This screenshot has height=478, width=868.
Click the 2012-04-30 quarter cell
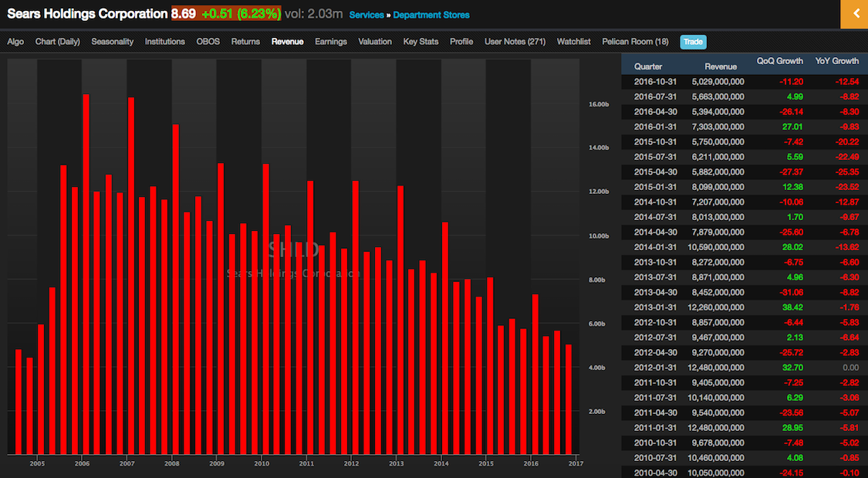coord(655,352)
